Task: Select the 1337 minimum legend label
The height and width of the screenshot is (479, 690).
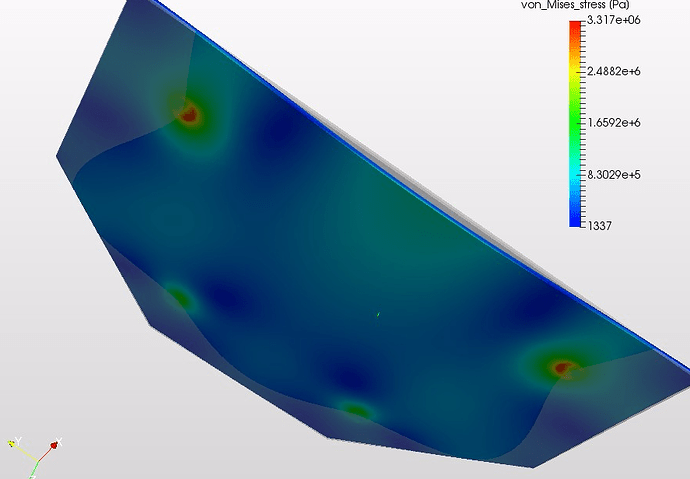Action: point(599,226)
